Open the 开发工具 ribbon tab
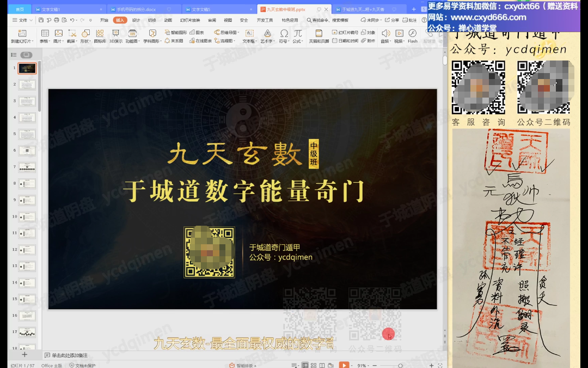The height and width of the screenshot is (368, 588). 265,20
